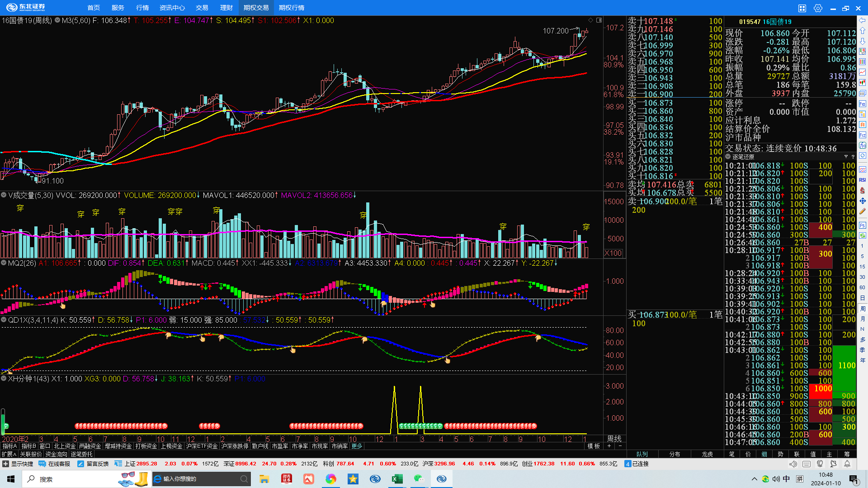Open WeChat from the taskbar
The height and width of the screenshot is (488, 868).
[x=420, y=479]
